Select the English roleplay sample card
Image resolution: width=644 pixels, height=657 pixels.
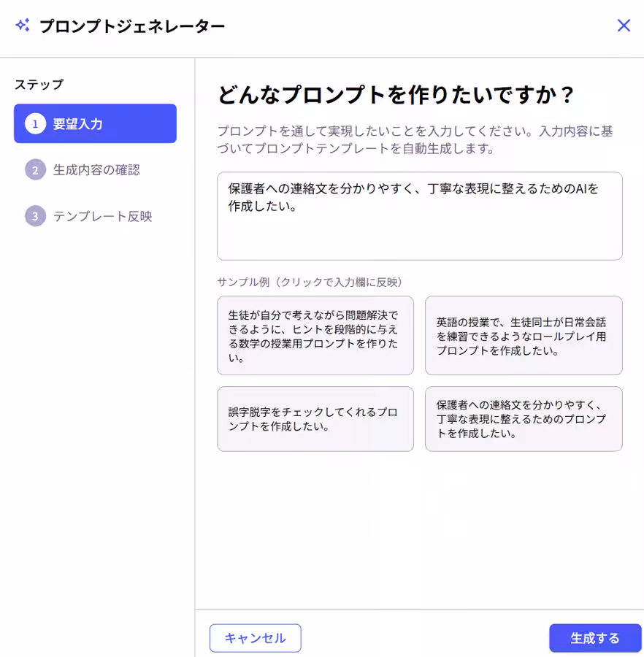[x=524, y=337]
